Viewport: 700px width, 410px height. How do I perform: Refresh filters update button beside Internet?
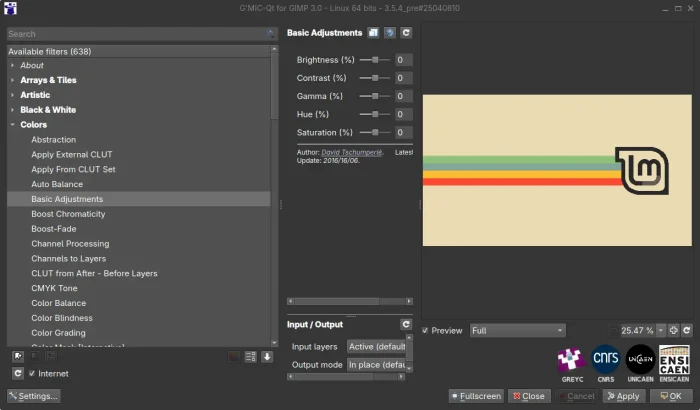click(18, 373)
